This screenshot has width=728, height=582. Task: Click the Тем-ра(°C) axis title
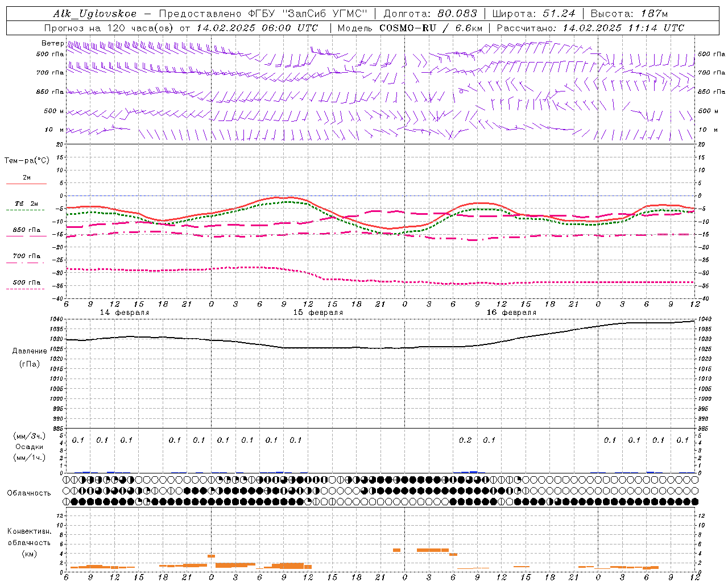[x=27, y=161]
